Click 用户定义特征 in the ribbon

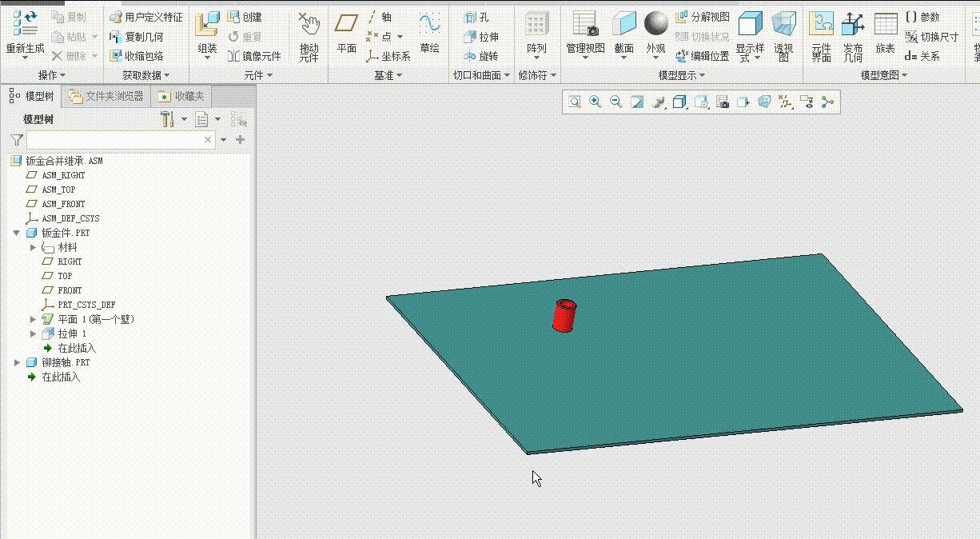tap(145, 17)
